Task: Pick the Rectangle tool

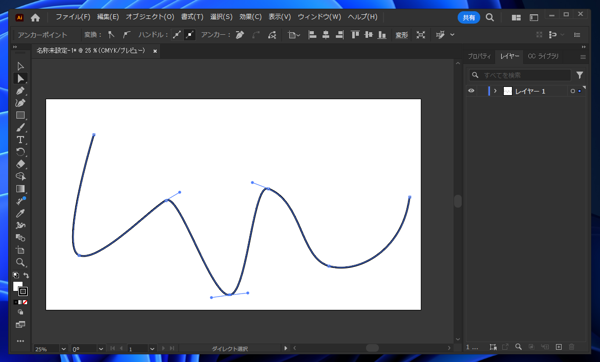Action: (20, 115)
